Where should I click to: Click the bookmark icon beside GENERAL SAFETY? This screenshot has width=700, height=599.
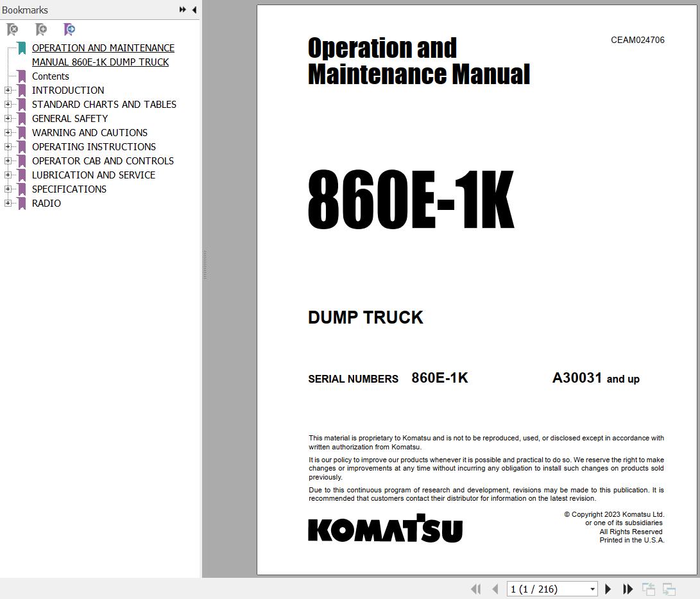pyautogui.click(x=21, y=119)
